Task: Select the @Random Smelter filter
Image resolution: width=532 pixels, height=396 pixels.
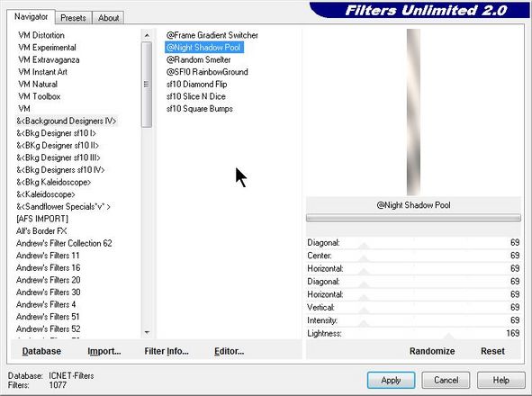Action: [198, 59]
